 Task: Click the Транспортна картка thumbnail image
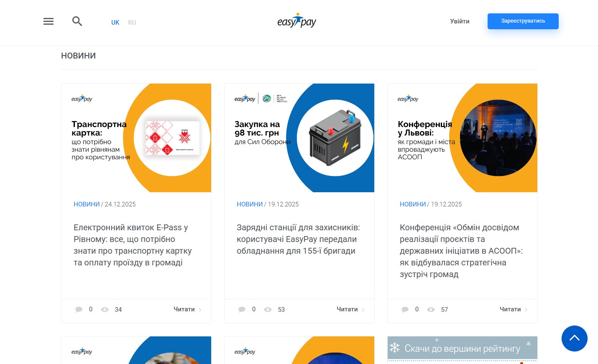point(136,138)
